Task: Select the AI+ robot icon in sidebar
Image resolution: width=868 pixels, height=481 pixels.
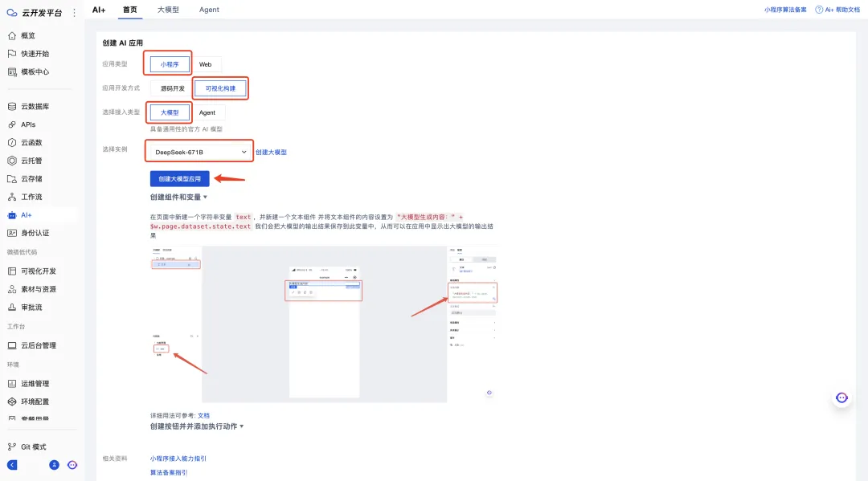Action: point(11,215)
